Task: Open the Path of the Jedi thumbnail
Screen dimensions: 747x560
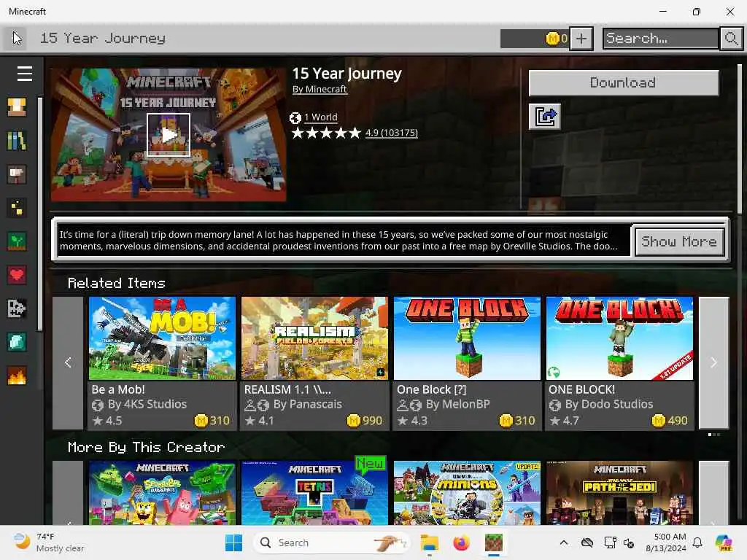Action: (619, 493)
